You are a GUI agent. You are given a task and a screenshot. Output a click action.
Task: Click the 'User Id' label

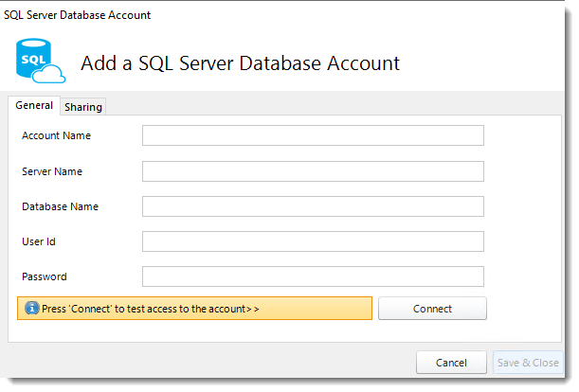coord(39,241)
